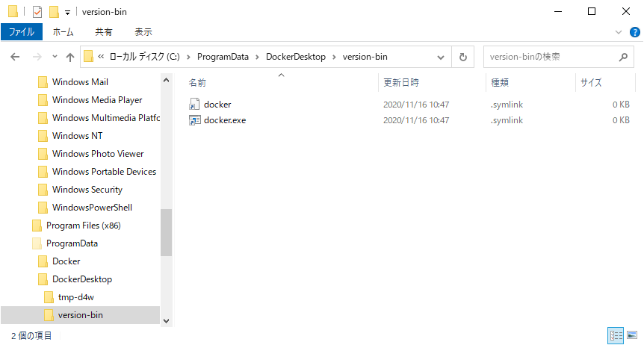
Task: Click the docker.exe file icon
Action: click(x=195, y=120)
